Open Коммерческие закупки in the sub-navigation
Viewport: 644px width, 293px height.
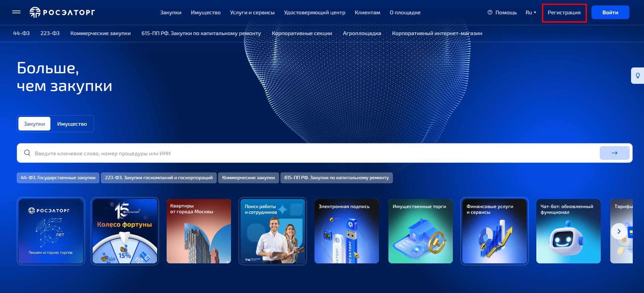coord(101,33)
